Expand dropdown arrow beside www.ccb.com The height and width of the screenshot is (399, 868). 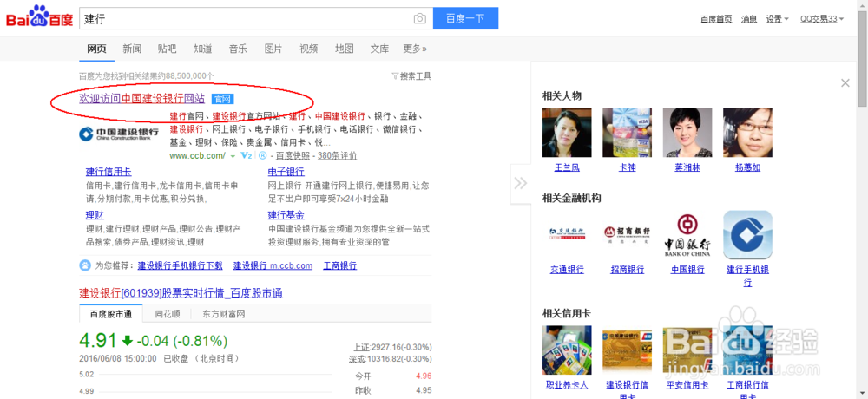tap(233, 156)
